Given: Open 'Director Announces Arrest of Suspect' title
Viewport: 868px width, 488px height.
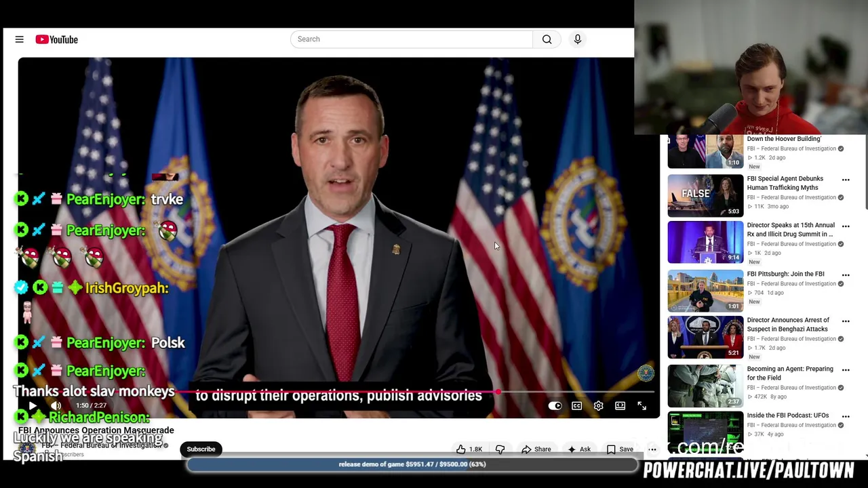Looking at the screenshot, I should [x=788, y=325].
